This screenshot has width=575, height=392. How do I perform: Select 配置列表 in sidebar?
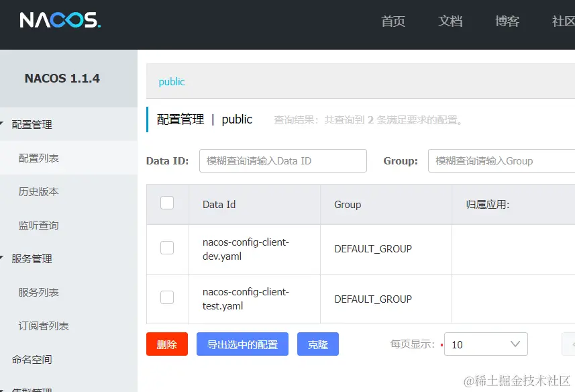(x=38, y=158)
